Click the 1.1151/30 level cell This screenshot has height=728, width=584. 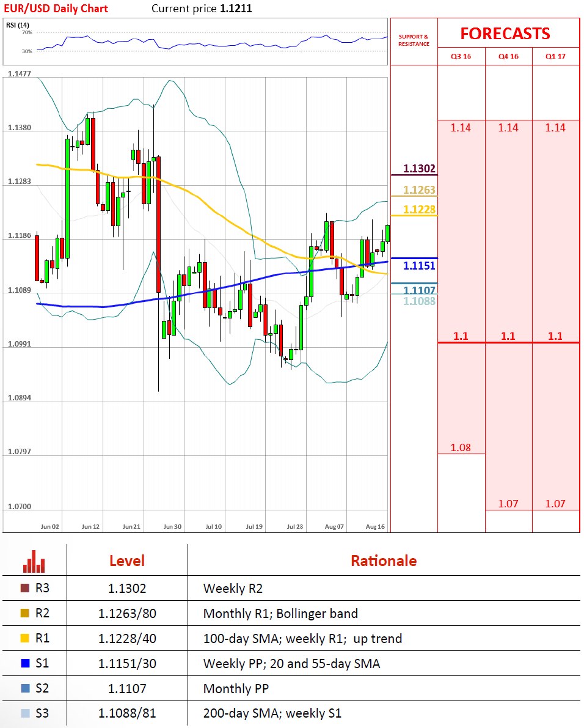pos(127,663)
